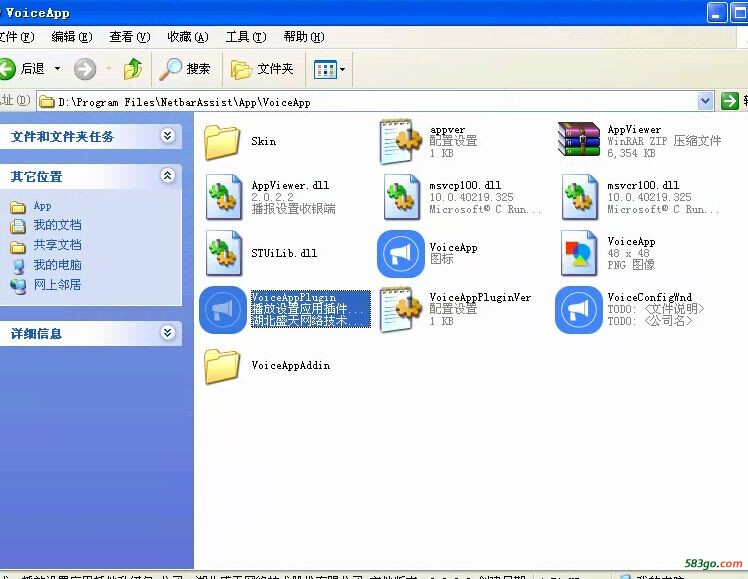This screenshot has height=579, width=748.
Task: Open the 查看(V) menu
Action: pos(129,37)
